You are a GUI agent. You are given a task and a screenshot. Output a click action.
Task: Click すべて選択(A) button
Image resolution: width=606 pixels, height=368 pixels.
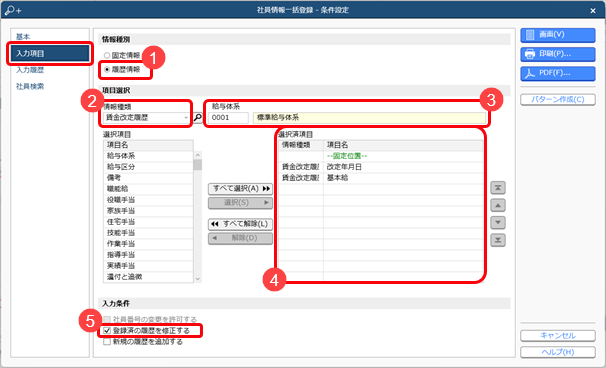point(240,189)
